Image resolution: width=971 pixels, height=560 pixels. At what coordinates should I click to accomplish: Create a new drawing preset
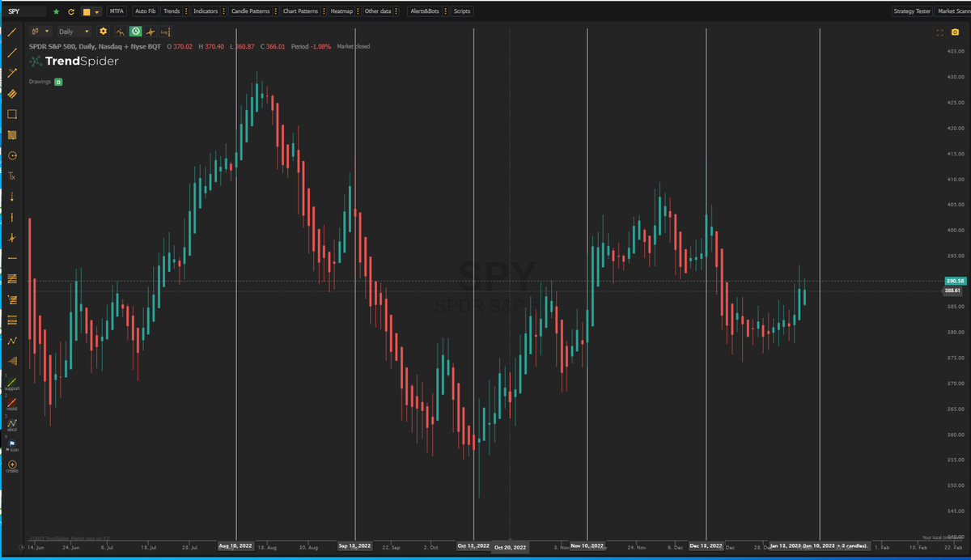tap(12, 465)
